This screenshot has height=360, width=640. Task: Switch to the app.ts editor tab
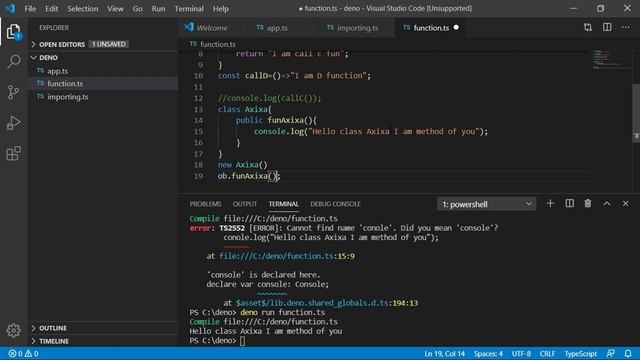point(277,28)
